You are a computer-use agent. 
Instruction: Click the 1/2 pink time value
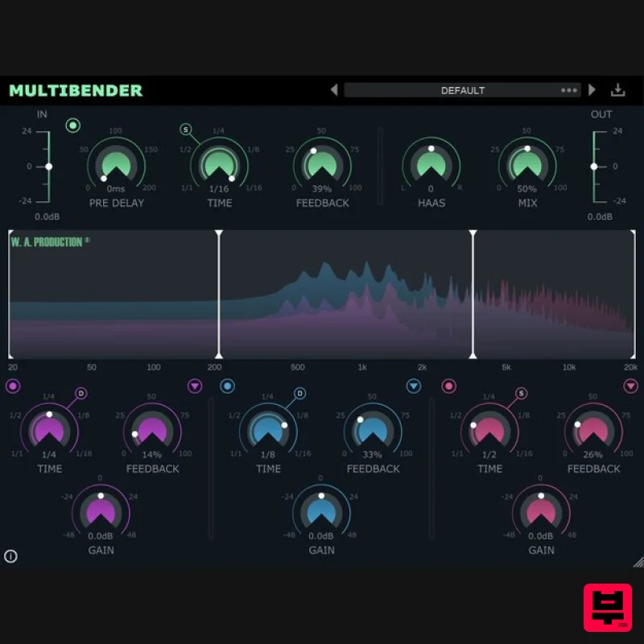tap(489, 455)
